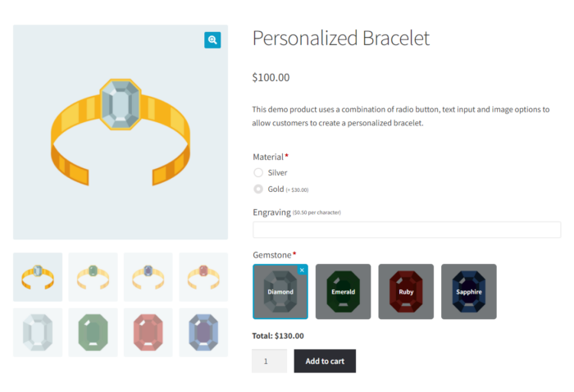Open the main bracelet product image
The width and height of the screenshot is (574, 392).
point(120,132)
